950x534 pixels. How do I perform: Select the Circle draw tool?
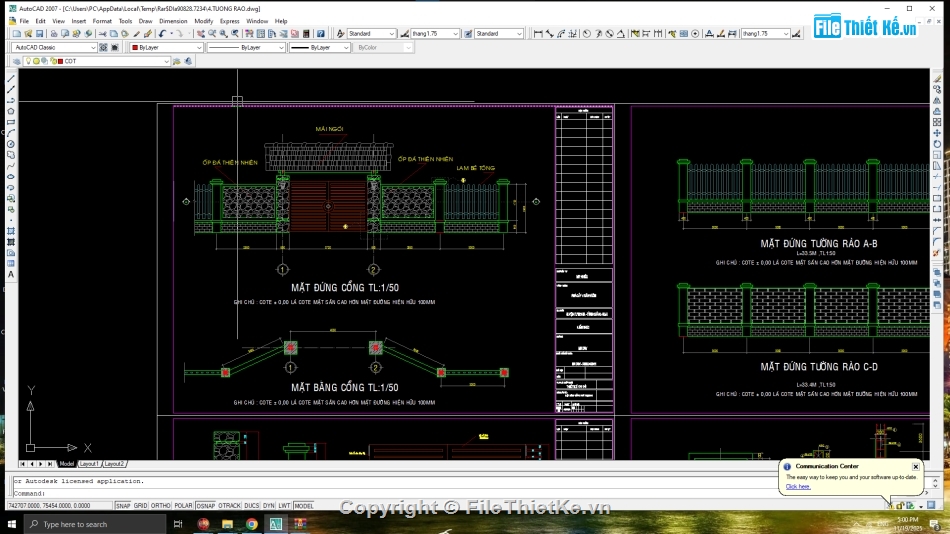pyautogui.click(x=11, y=144)
